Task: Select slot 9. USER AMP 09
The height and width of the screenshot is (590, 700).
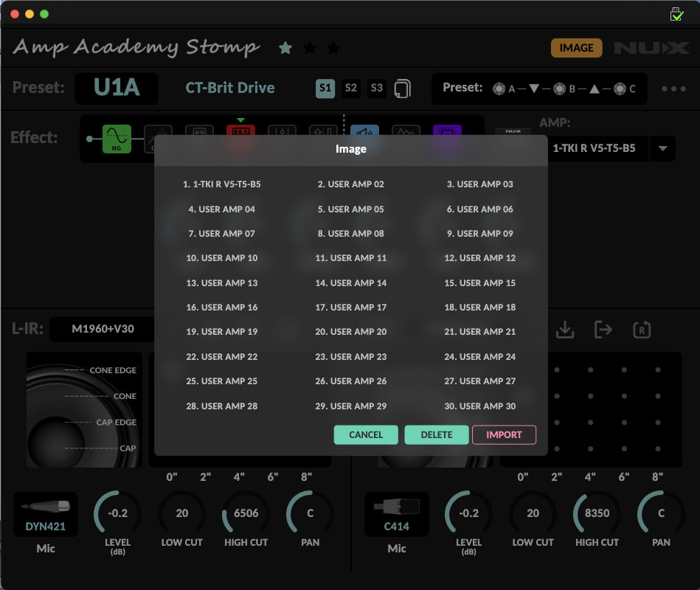Action: 480,233
